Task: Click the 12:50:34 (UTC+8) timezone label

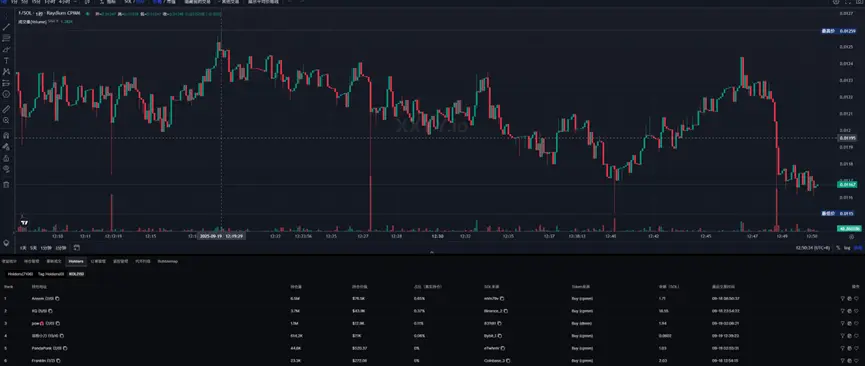Action: coord(813,248)
